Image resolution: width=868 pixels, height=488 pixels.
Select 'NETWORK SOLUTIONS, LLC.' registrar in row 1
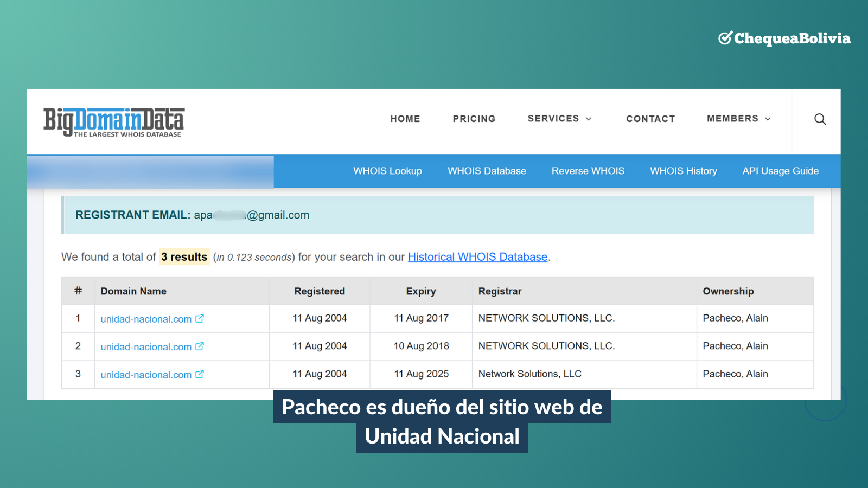pyautogui.click(x=546, y=318)
